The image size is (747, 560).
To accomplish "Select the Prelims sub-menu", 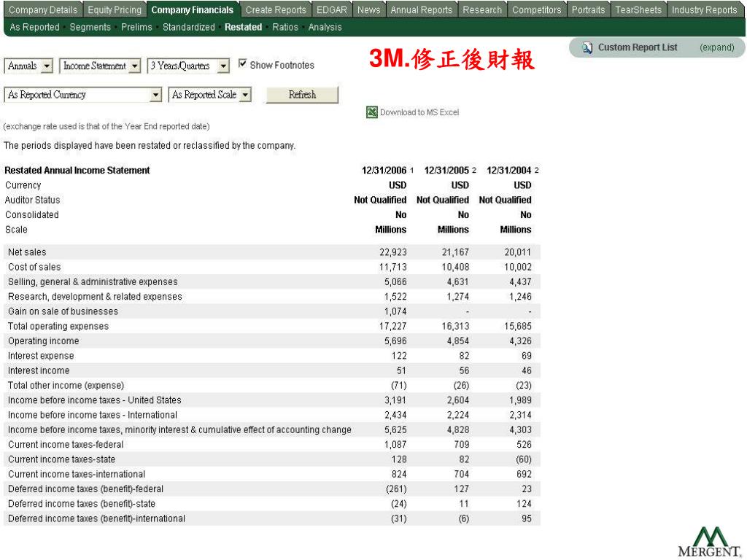I will point(136,27).
